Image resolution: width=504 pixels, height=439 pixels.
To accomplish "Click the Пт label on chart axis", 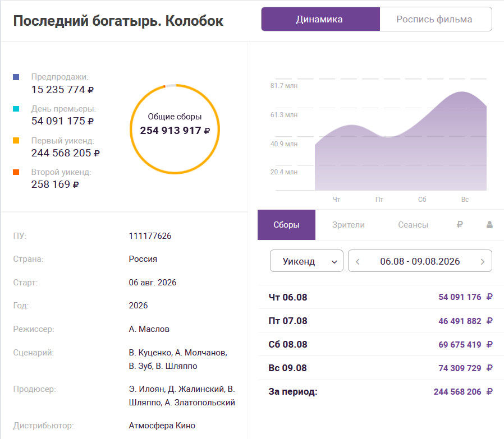I will (379, 200).
